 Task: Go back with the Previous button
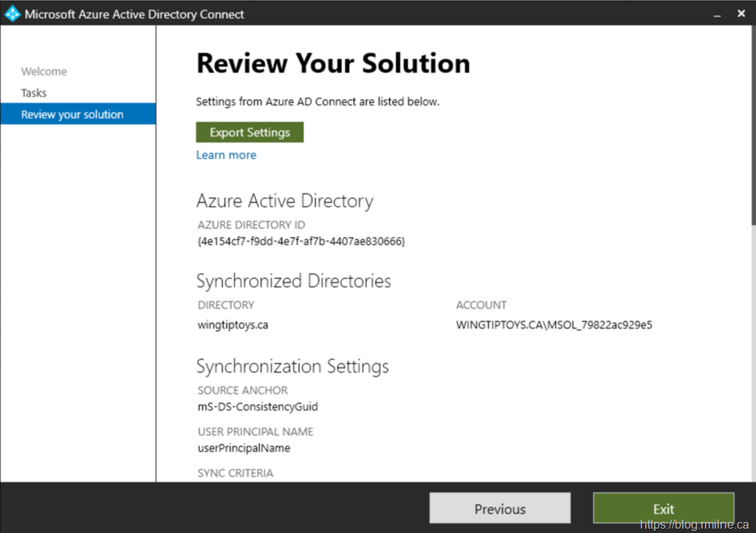[500, 509]
